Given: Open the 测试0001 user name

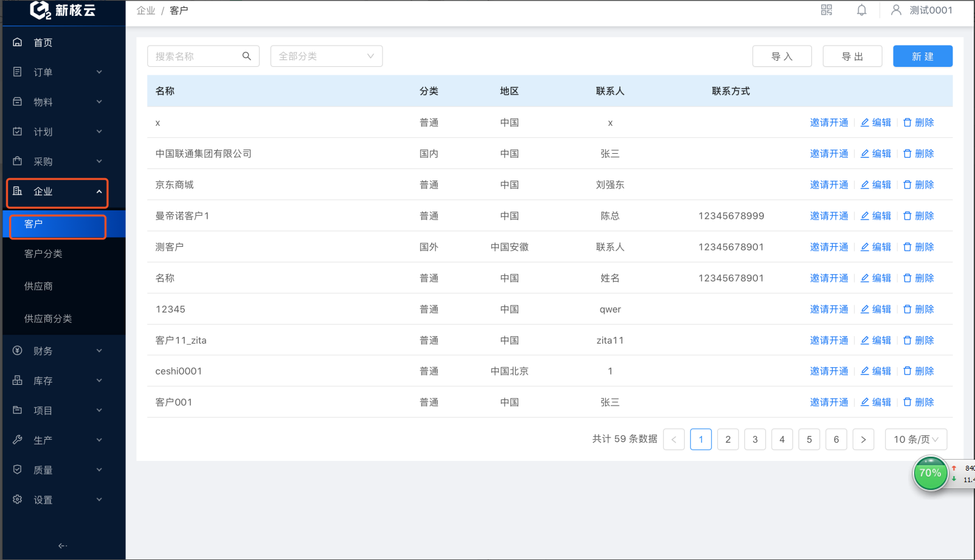Looking at the screenshot, I should (x=931, y=10).
